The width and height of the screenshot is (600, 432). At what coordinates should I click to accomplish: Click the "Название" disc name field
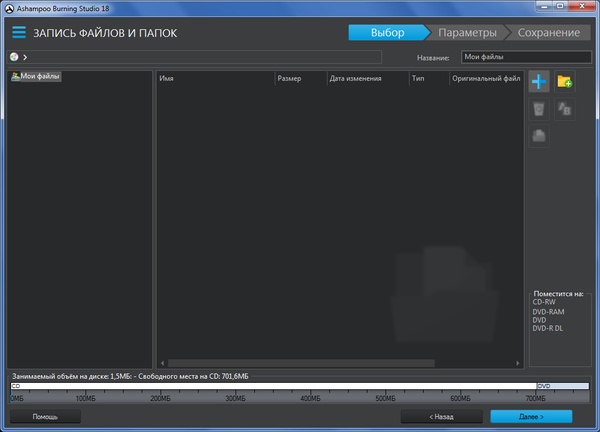coord(524,57)
